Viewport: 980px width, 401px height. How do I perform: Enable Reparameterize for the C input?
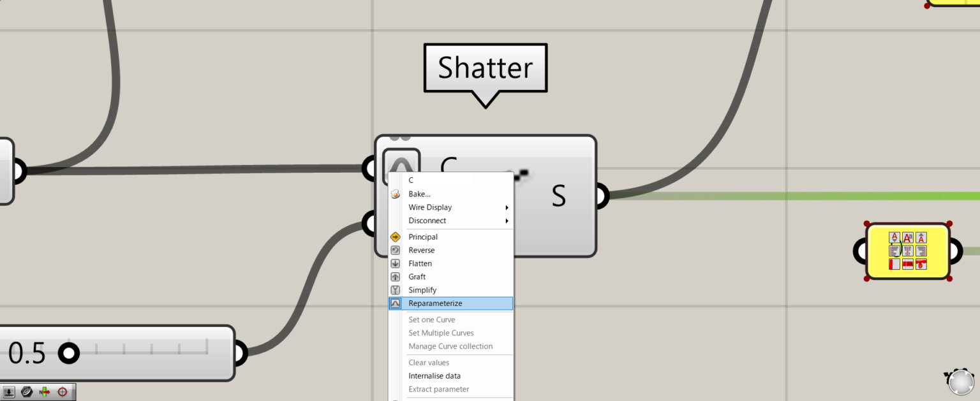437,303
